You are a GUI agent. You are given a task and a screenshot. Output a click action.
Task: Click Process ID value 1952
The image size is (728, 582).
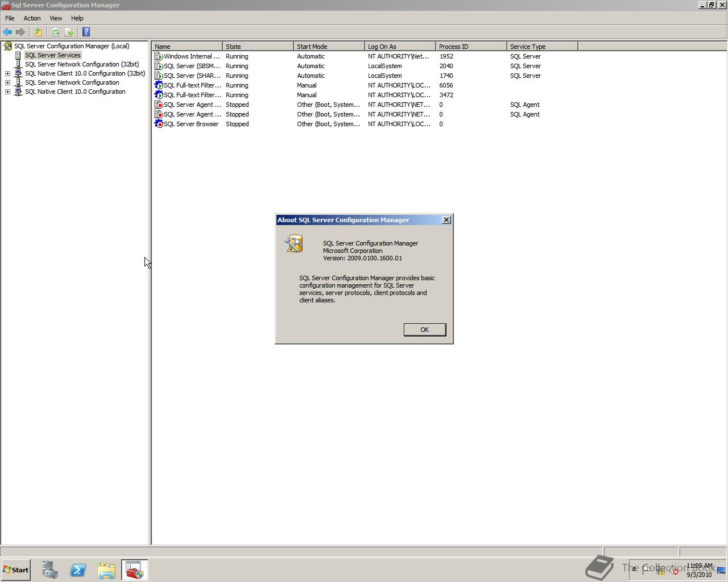click(x=446, y=56)
